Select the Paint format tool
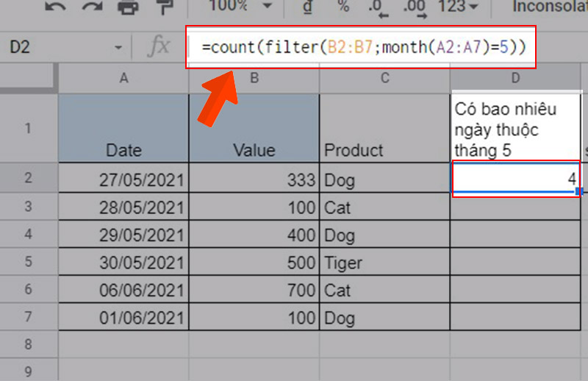The height and width of the screenshot is (381, 588). click(164, 7)
